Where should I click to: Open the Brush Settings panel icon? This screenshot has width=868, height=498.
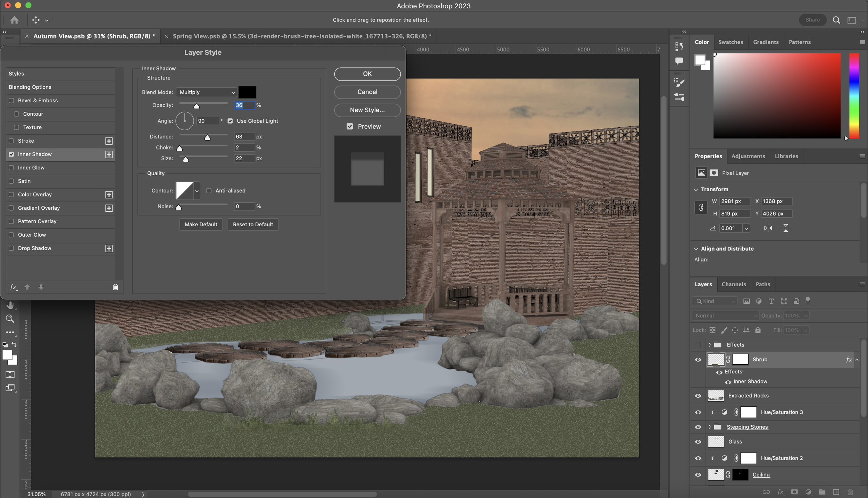click(679, 83)
